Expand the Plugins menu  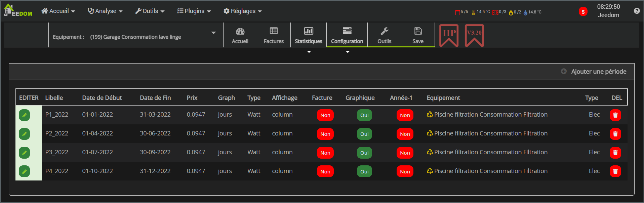pyautogui.click(x=194, y=11)
